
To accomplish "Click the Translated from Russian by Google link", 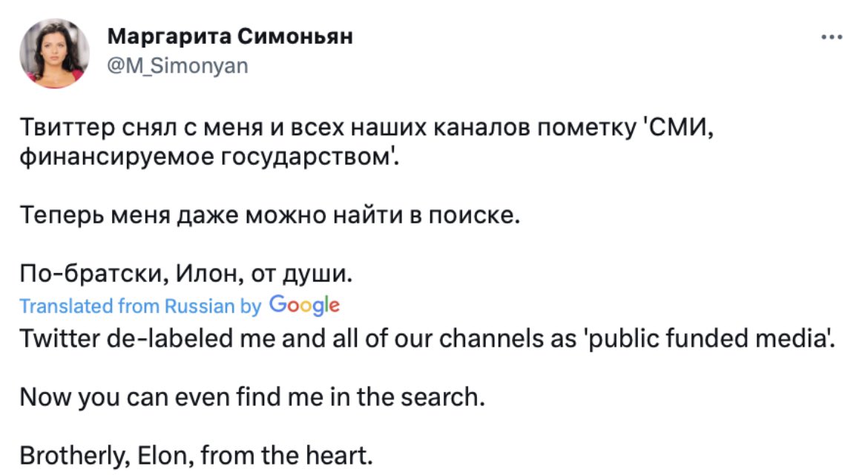I will coord(178,304).
